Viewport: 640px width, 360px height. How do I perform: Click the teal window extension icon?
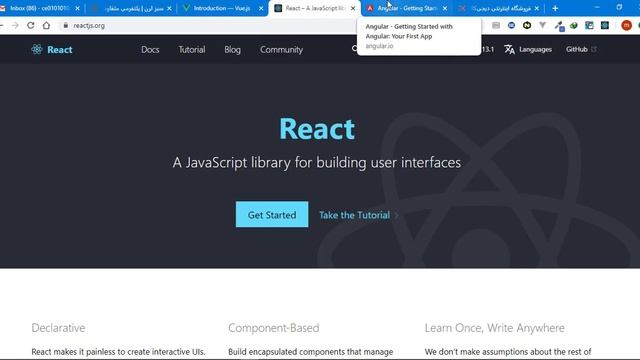(x=589, y=25)
